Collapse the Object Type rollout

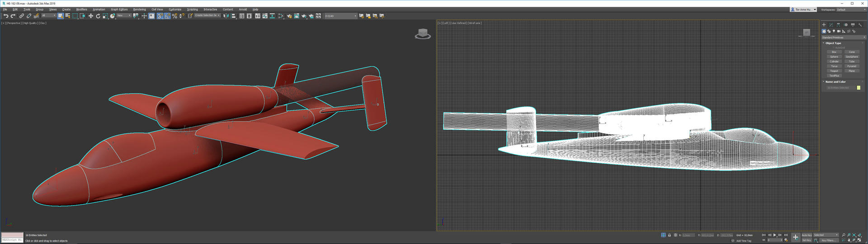coord(833,43)
